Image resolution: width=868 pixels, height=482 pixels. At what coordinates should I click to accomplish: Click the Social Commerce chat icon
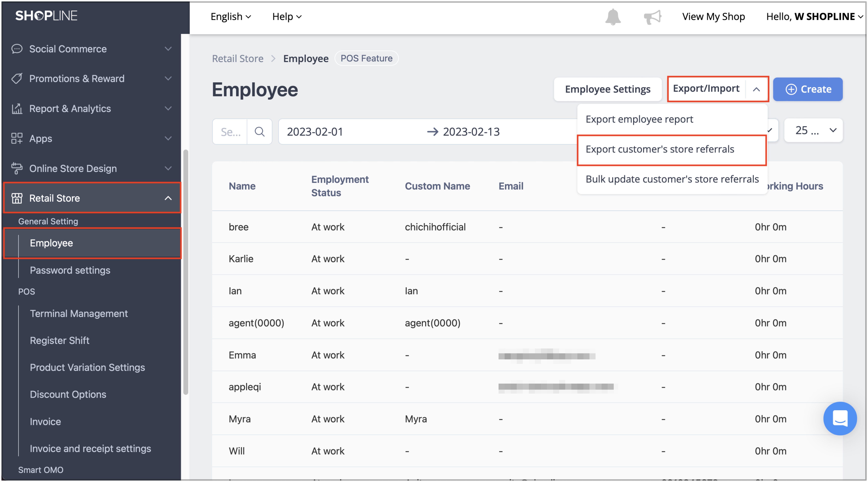pos(17,49)
